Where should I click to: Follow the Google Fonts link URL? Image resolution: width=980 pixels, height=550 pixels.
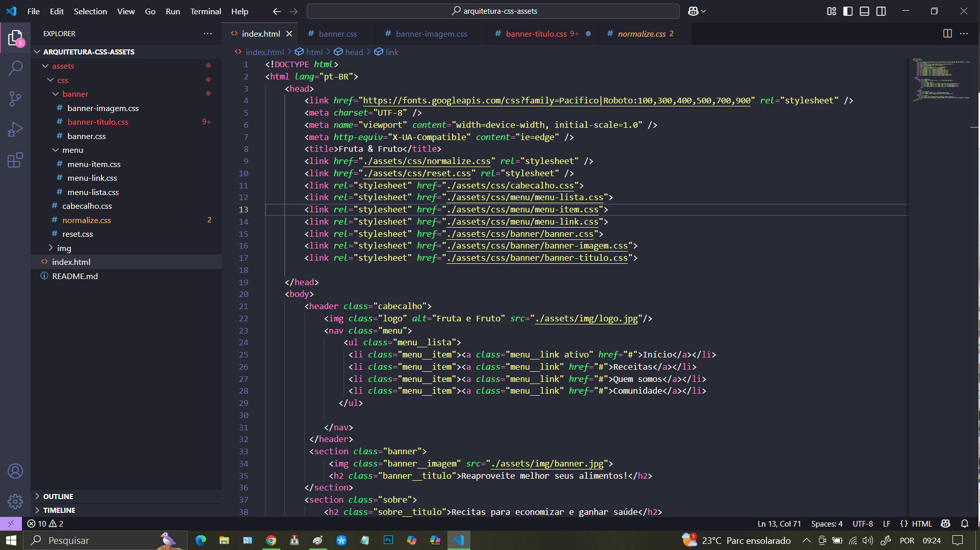tap(557, 101)
